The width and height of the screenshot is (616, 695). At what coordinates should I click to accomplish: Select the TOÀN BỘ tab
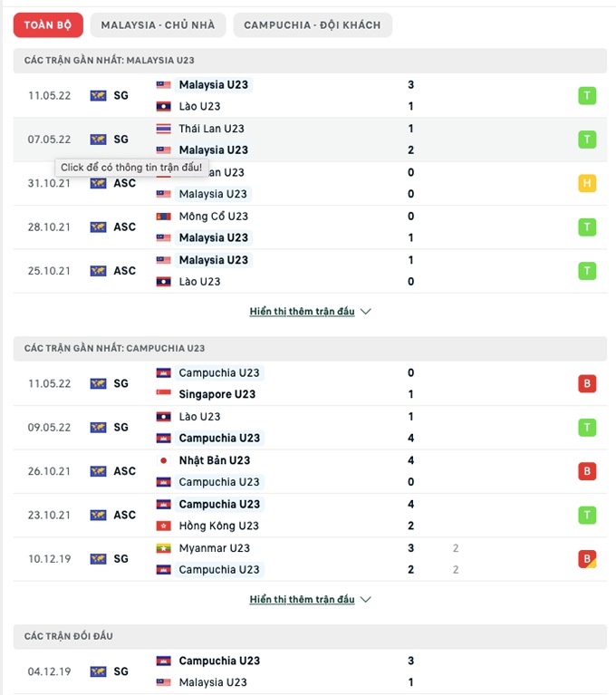tap(48, 24)
